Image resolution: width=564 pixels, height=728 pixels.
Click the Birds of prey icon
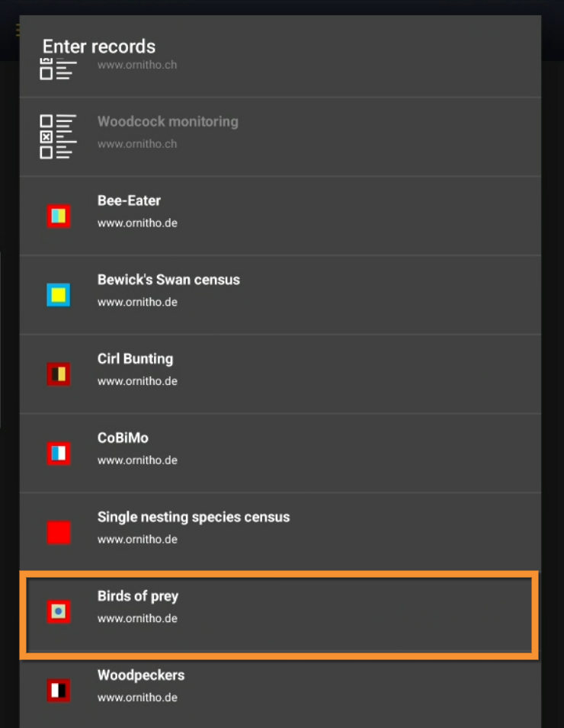pos(59,611)
